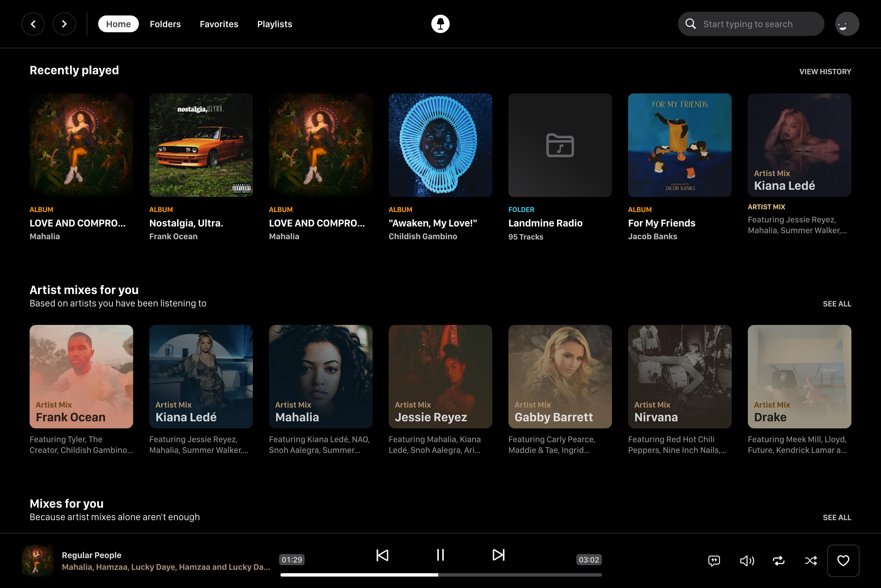The height and width of the screenshot is (588, 881).
Task: Click the 'Childish Gambino' artist name
Action: tap(423, 236)
